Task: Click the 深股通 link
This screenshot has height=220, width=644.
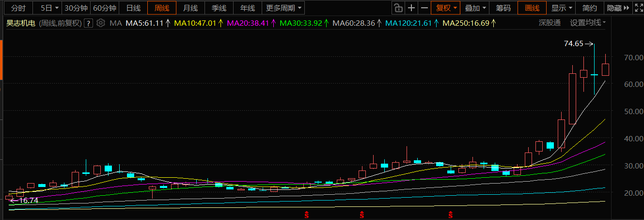Action: point(550,23)
